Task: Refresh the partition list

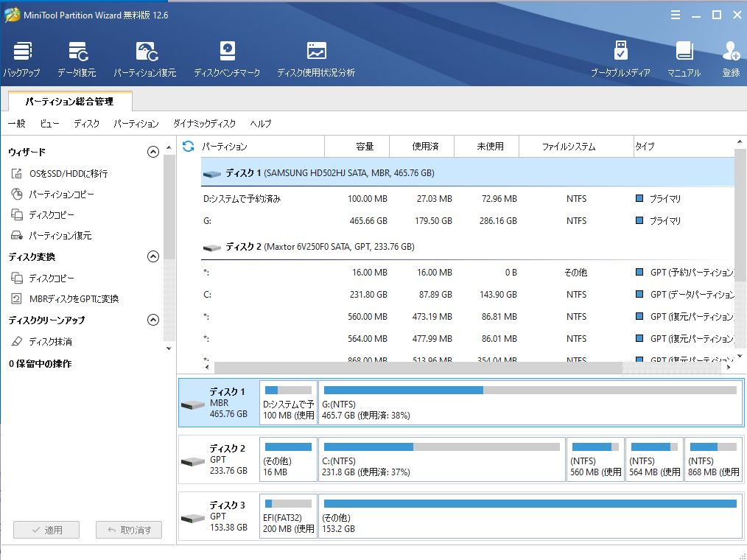Action: coord(188,147)
